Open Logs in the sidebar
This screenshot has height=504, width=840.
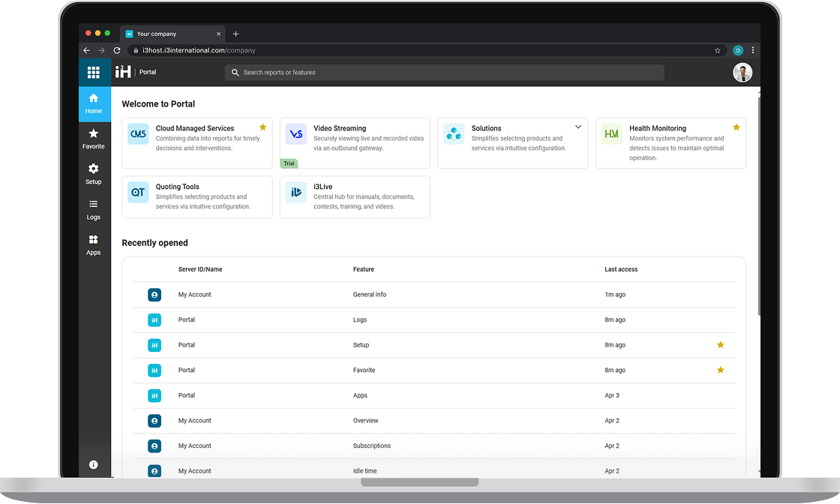94,210
